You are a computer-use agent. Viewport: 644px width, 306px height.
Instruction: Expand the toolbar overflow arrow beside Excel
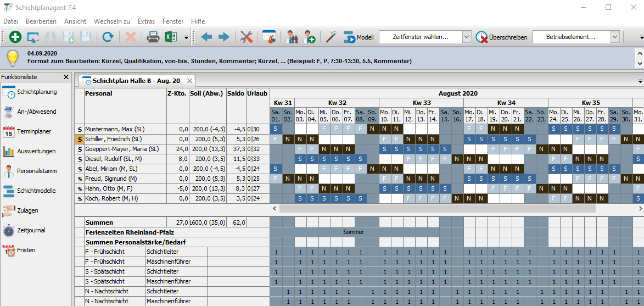186,37
